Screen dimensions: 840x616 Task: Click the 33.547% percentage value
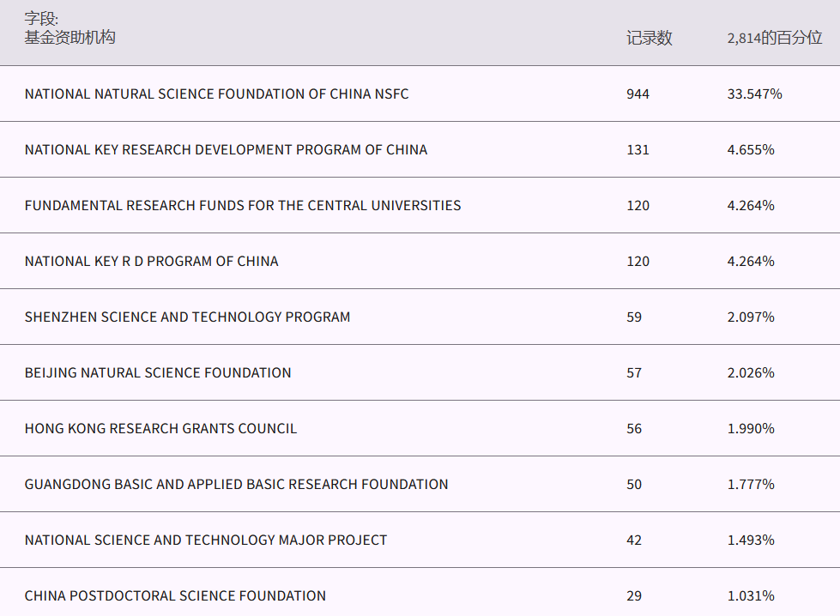pos(754,94)
